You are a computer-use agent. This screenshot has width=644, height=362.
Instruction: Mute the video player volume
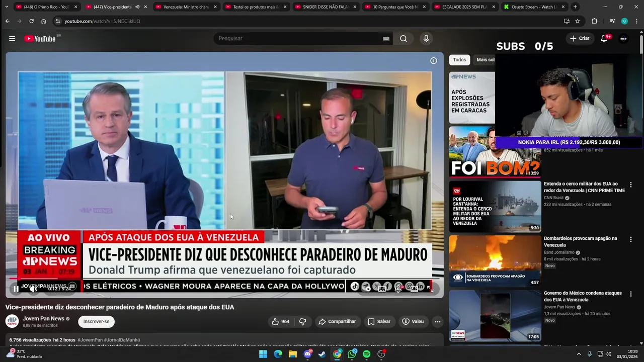point(33,289)
